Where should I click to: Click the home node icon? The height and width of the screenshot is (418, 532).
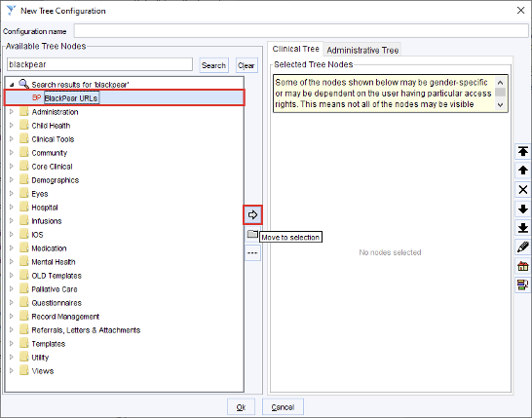523,266
